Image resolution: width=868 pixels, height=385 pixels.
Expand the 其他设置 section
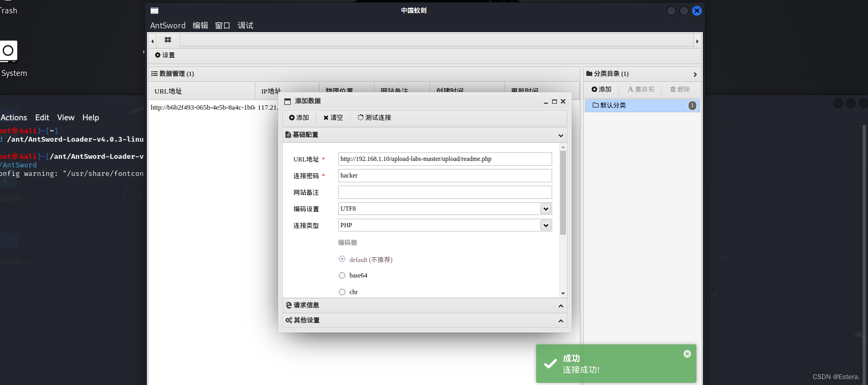(561, 321)
